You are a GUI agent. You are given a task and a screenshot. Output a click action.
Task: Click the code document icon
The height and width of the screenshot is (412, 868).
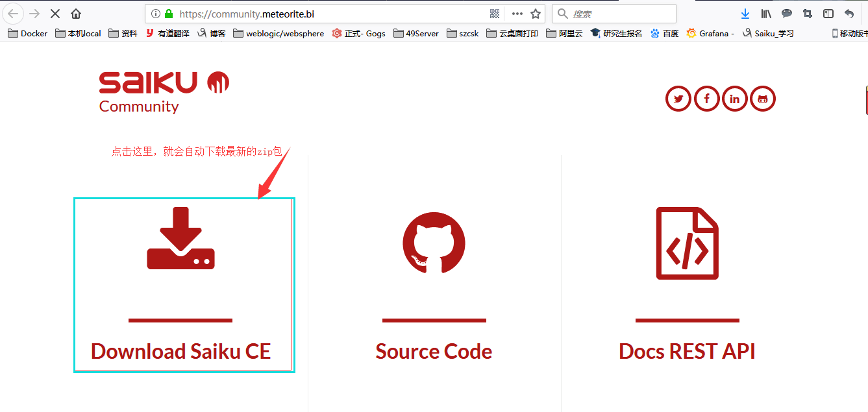688,243
